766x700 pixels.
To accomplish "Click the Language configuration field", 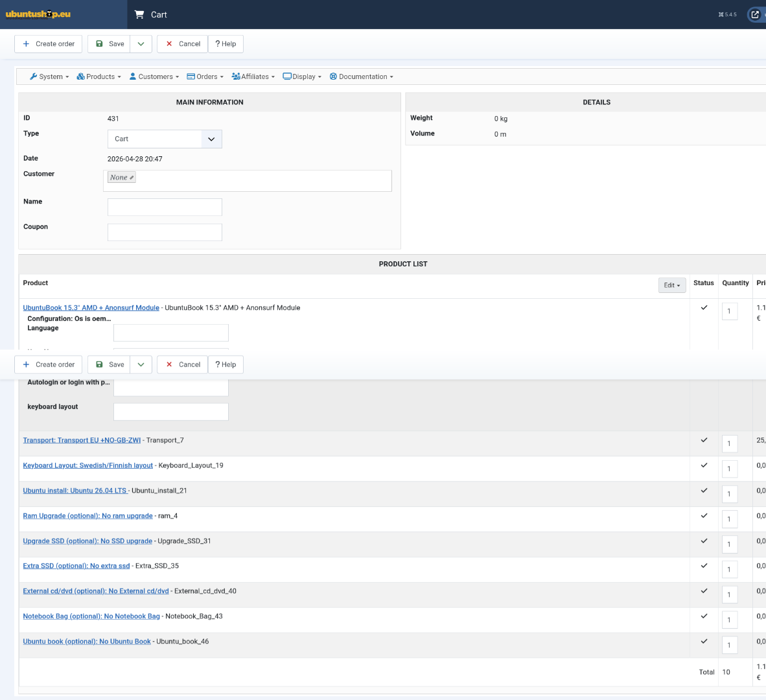I will [x=171, y=332].
